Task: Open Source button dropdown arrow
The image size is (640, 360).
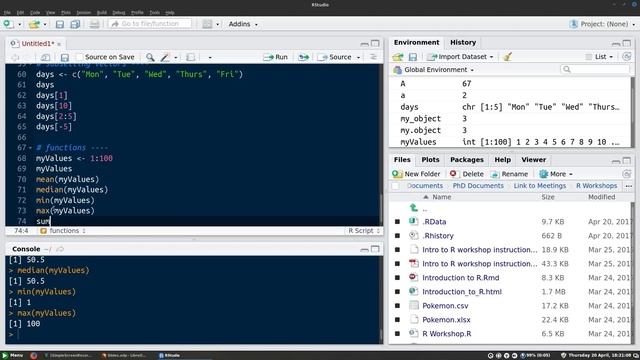Action: coord(358,58)
